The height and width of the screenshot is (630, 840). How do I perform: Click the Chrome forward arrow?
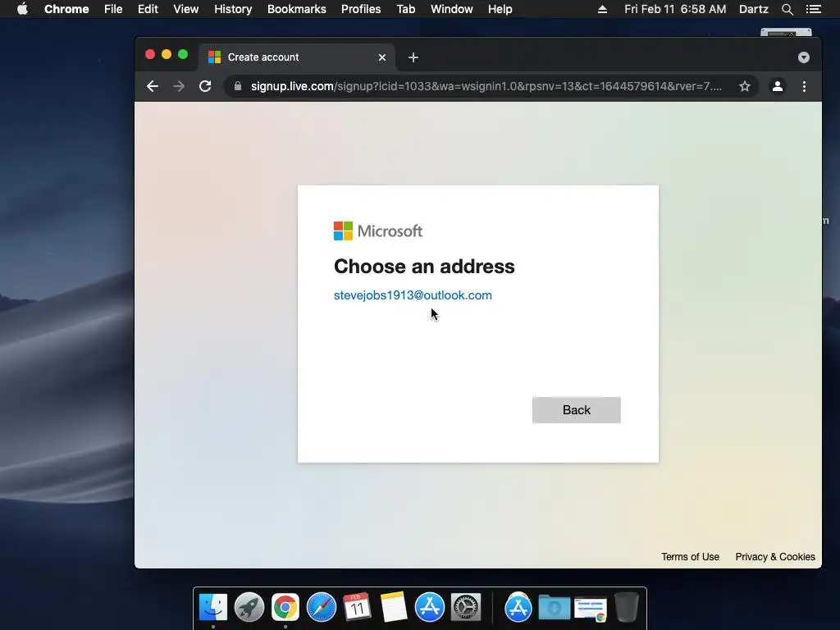[x=179, y=86]
